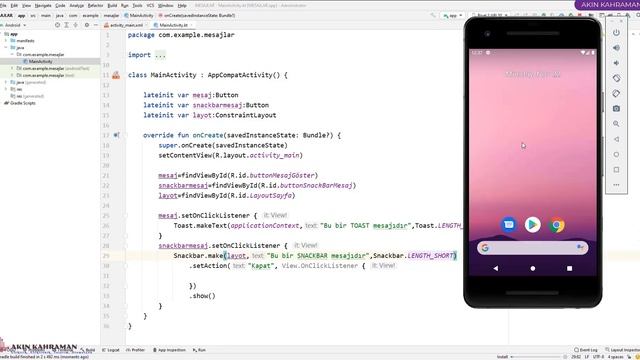Expand the res folder
Image resolution: width=640 pixels, height=360 pixels.
point(6,89)
